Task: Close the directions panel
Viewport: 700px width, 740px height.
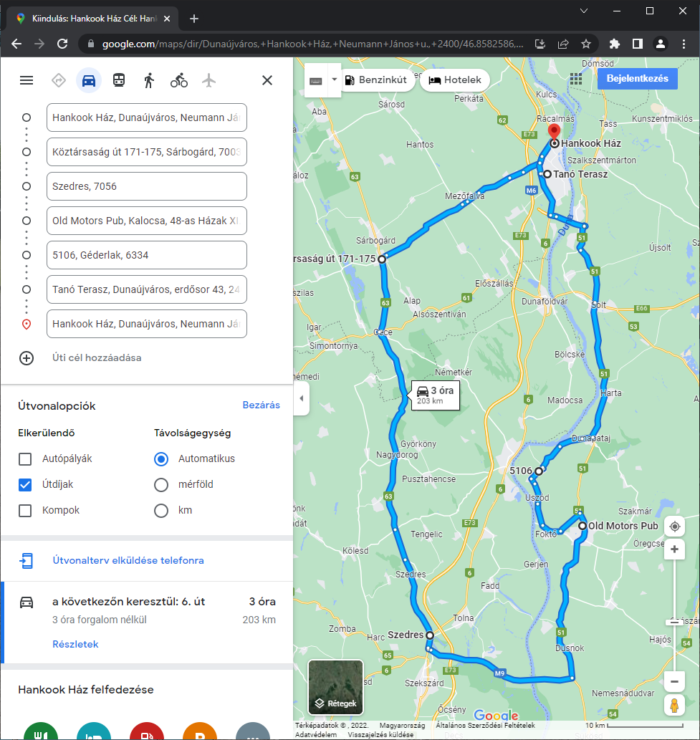Action: click(x=267, y=80)
